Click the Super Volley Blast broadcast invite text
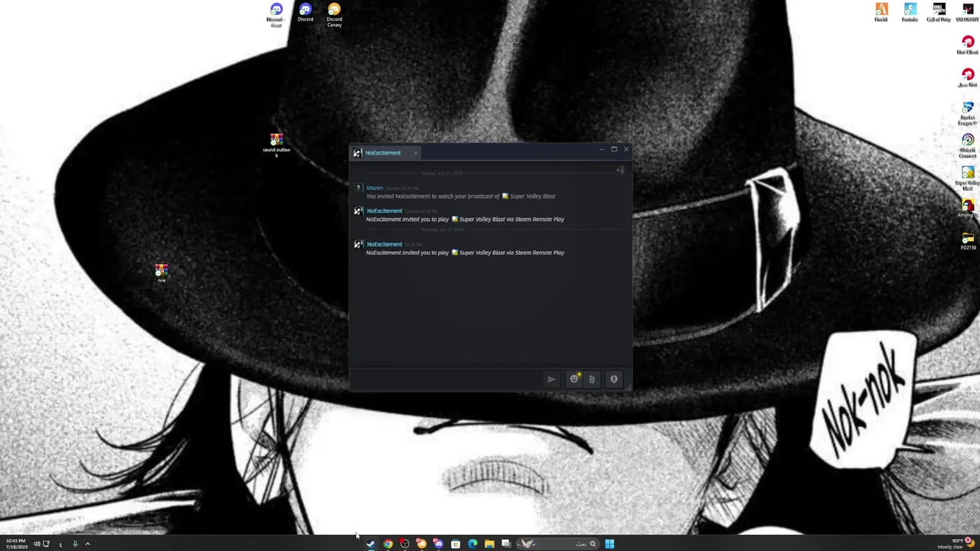The image size is (980, 551). coord(461,197)
